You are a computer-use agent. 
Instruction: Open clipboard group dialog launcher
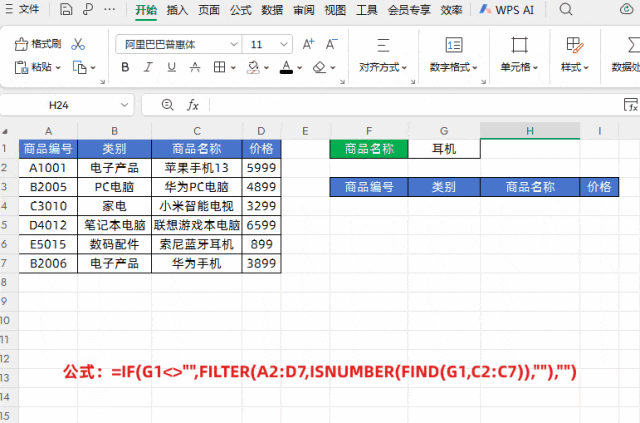click(x=102, y=82)
